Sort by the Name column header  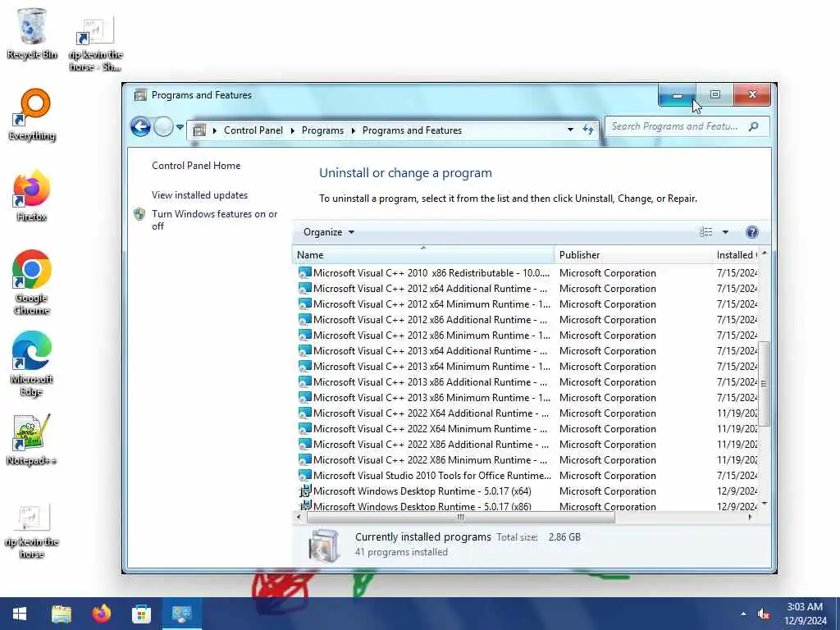[422, 255]
